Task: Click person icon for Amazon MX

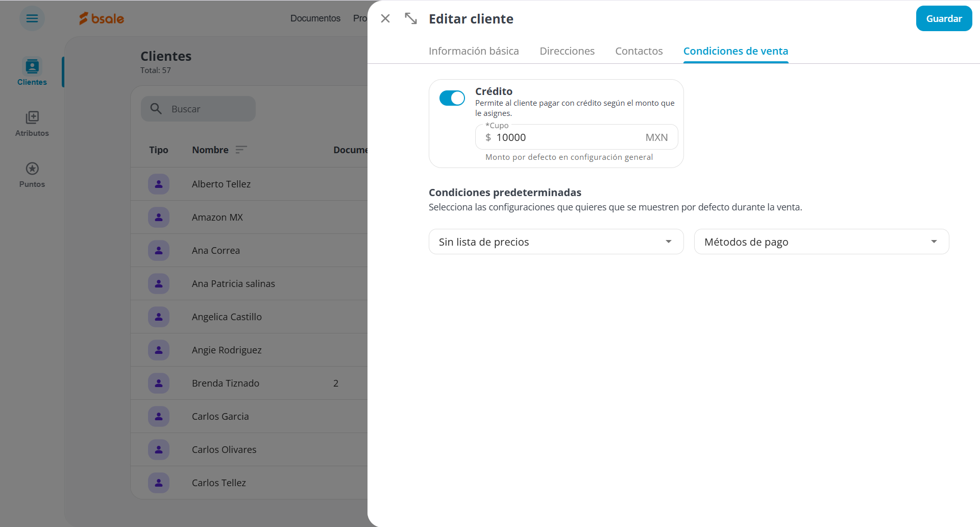Action: (x=159, y=217)
